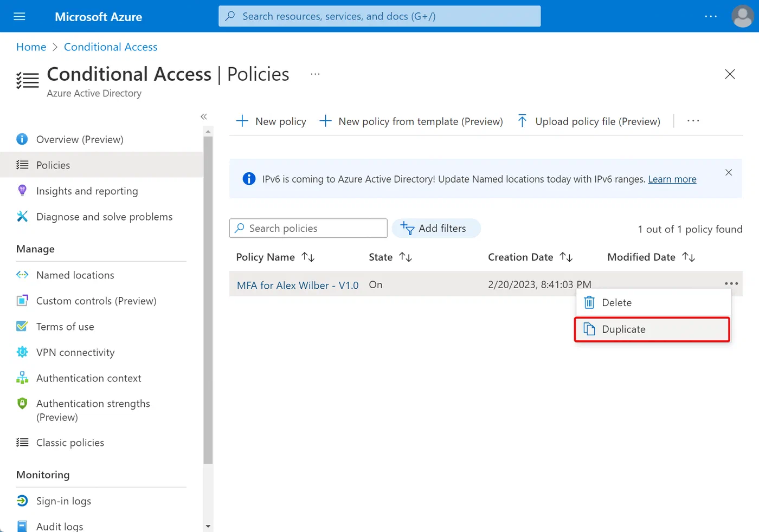Click the Sign-in logs icon

[x=22, y=501]
